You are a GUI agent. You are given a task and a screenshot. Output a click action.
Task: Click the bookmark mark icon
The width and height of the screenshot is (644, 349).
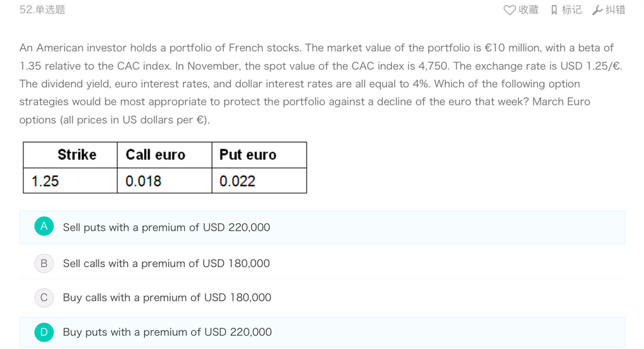554,10
